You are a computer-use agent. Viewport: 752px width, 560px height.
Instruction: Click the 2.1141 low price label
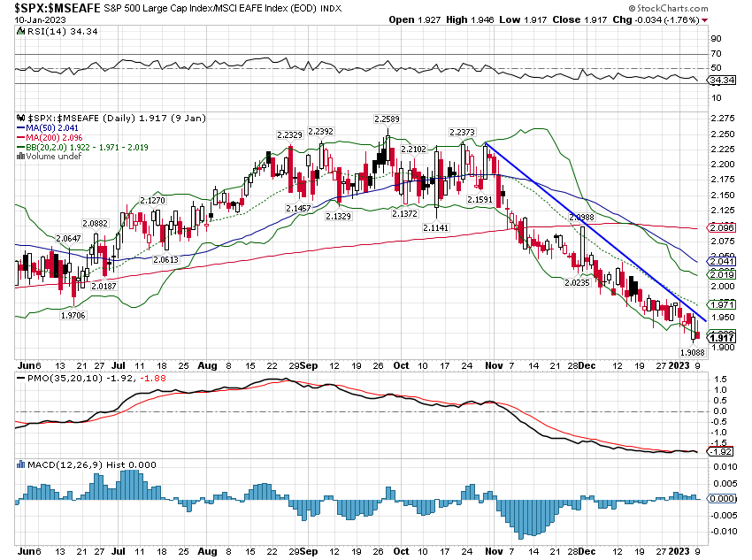point(435,227)
